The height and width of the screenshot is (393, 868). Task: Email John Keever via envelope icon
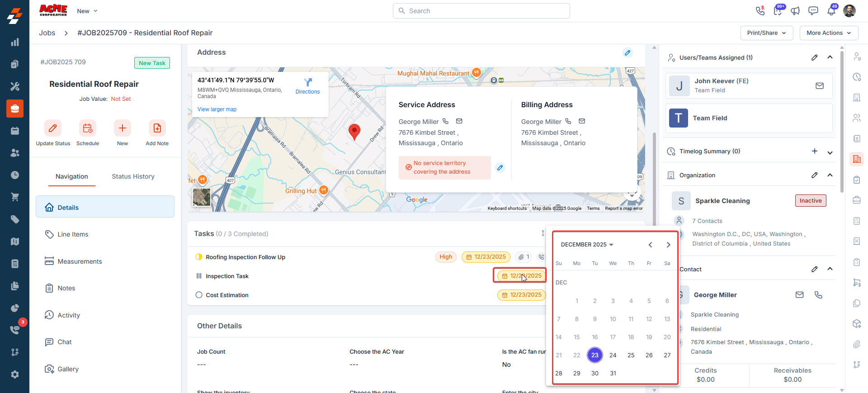(x=820, y=85)
